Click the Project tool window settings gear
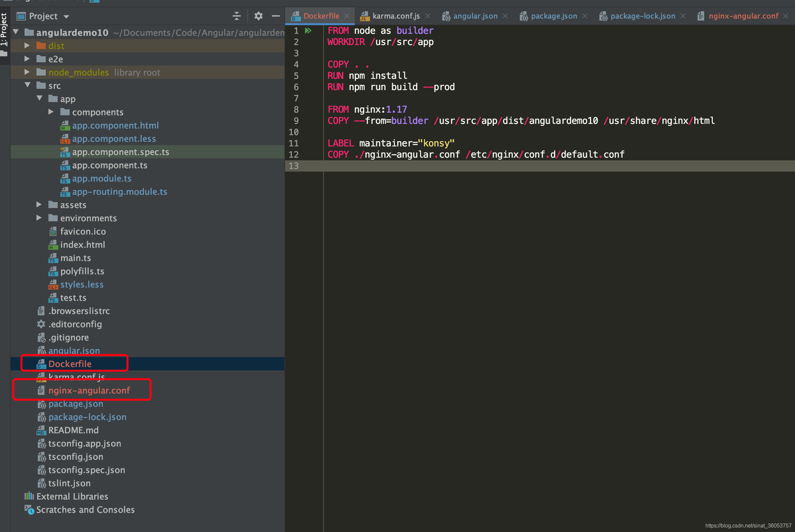The height and width of the screenshot is (532, 795). [258, 16]
